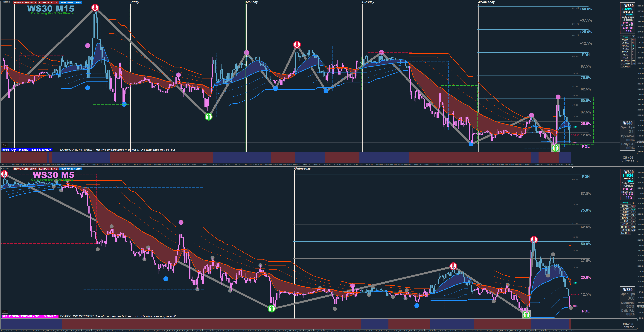
Task: Click green up-arrow icon at M5 PDL low
Action: (527, 315)
